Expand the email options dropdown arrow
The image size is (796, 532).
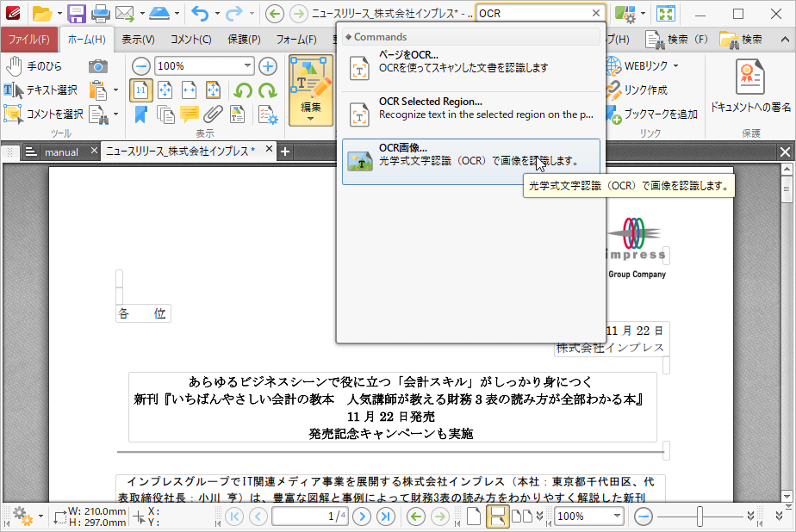tap(142, 14)
